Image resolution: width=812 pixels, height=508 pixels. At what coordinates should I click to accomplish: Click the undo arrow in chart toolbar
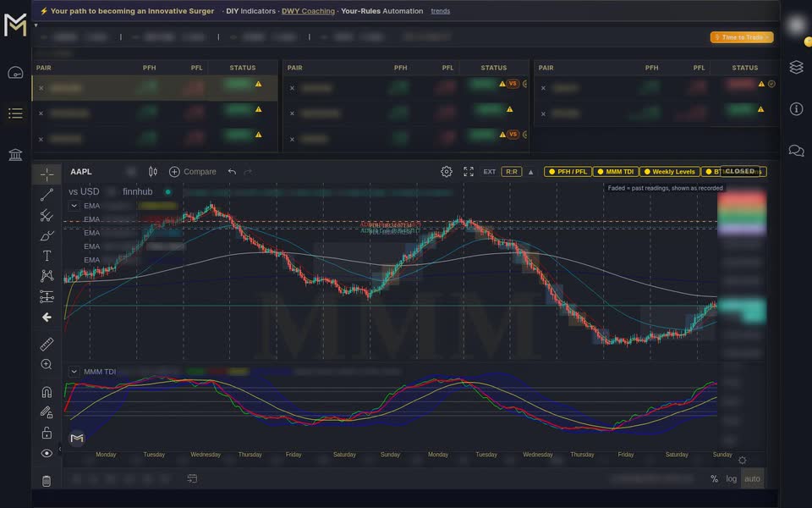coord(232,172)
